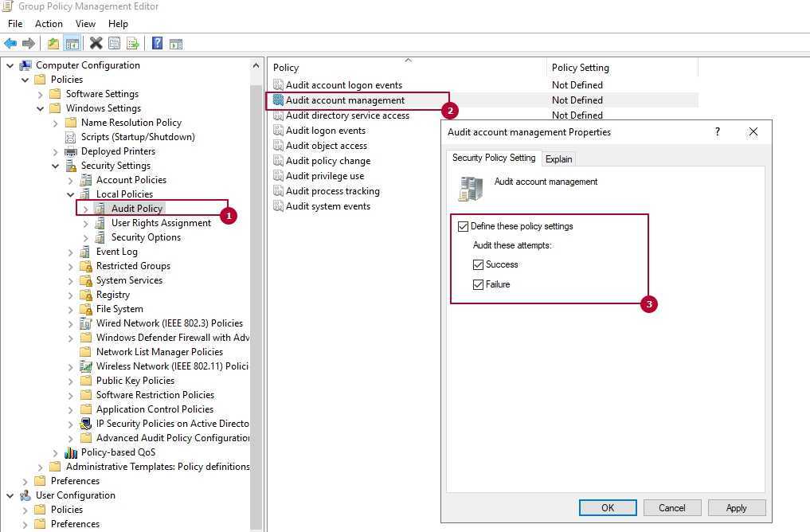Click the Registry folder icon

click(x=86, y=295)
